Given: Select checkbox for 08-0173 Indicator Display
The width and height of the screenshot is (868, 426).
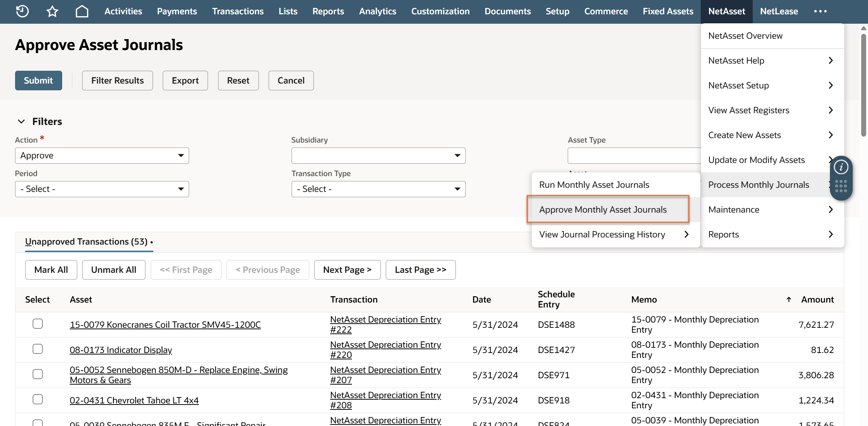Looking at the screenshot, I should 38,349.
